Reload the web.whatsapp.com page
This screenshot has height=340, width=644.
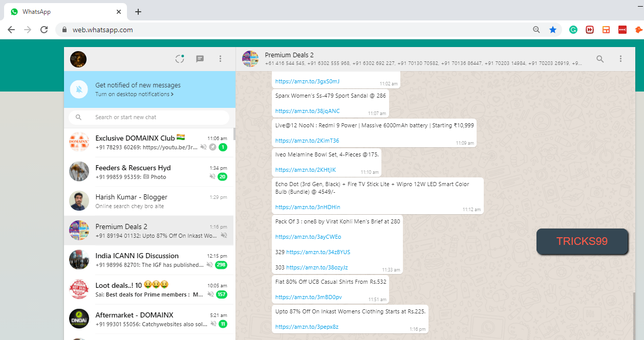pyautogui.click(x=44, y=30)
